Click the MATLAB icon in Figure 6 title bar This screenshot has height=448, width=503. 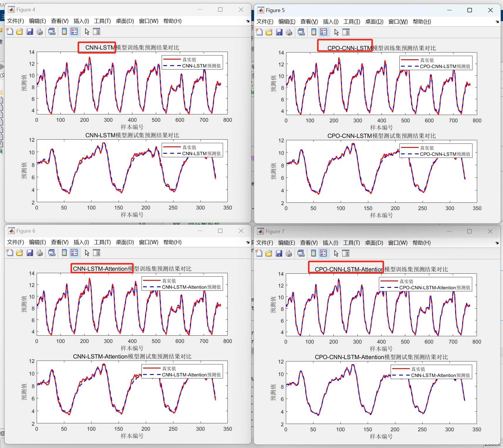pos(11,231)
